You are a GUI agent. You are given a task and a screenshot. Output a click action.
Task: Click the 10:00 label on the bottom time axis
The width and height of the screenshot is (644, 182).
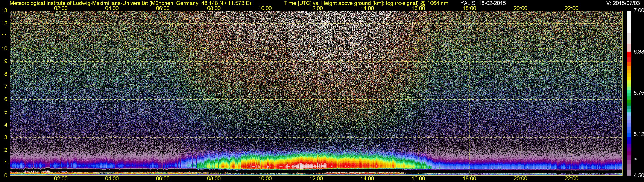[x=265, y=179]
